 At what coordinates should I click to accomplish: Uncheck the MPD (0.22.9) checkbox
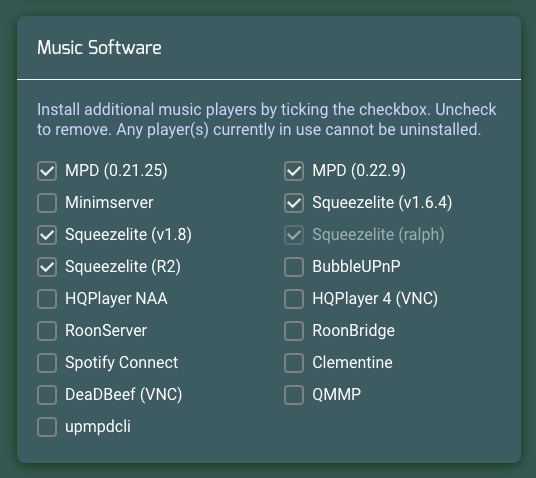point(294,171)
